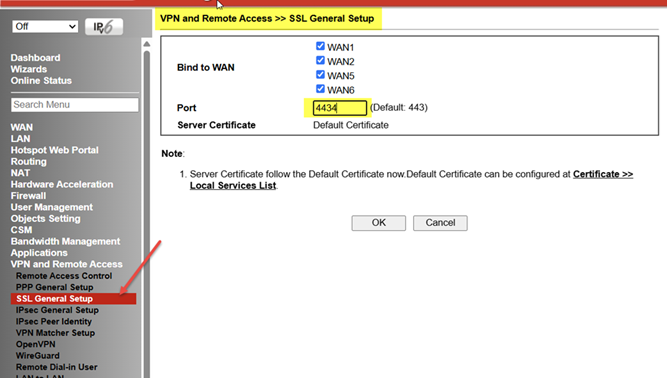Screen dimensions: 667x378
Task: Click the sidebar vertical scrollbar track
Action: 147,213
